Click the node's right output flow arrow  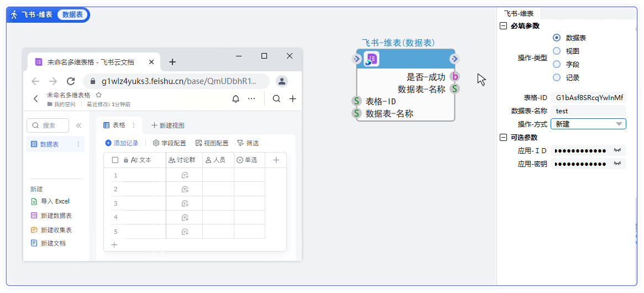pyautogui.click(x=454, y=59)
